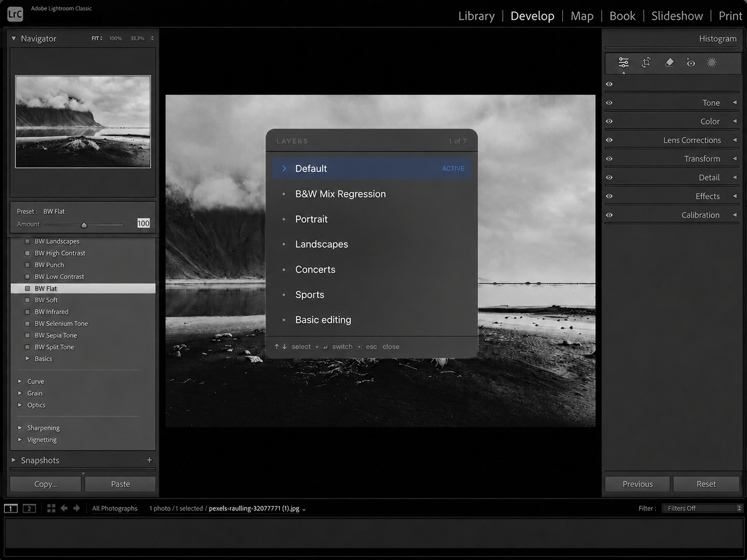Set Navigator zoom to 100%
The width and height of the screenshot is (747, 560).
(x=116, y=39)
